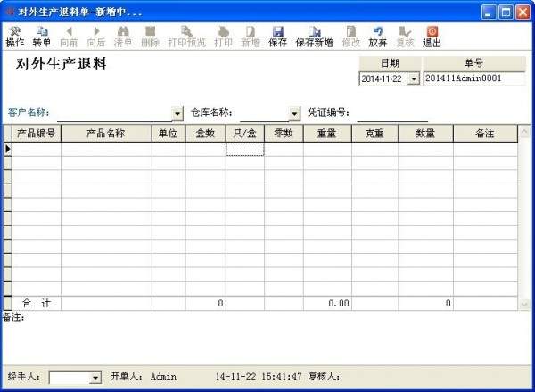Click the 操作 tools icon in toolbar
The width and height of the screenshot is (535, 392).
click(x=15, y=31)
